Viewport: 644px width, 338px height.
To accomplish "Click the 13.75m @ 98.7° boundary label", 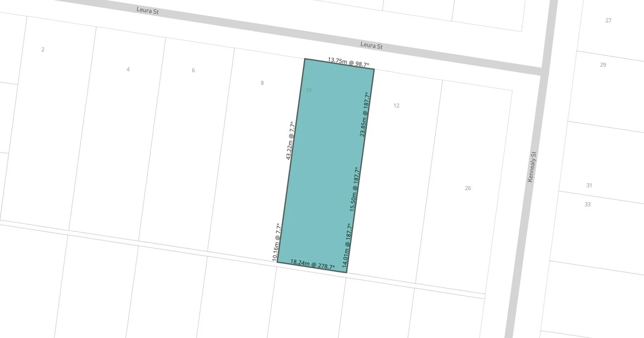I will 348,62.
